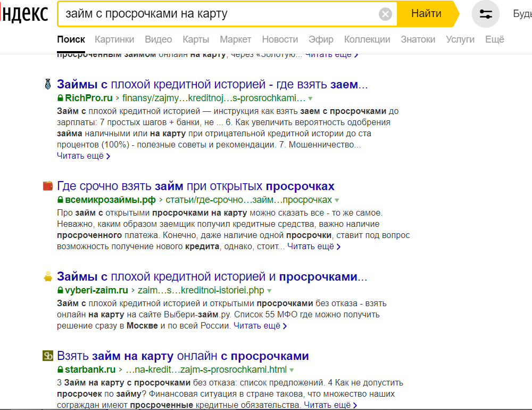Click 'Читать ещё' under the starbank.ru snippet
Image resolution: width=532 pixels, height=410 pixels.
[330, 405]
